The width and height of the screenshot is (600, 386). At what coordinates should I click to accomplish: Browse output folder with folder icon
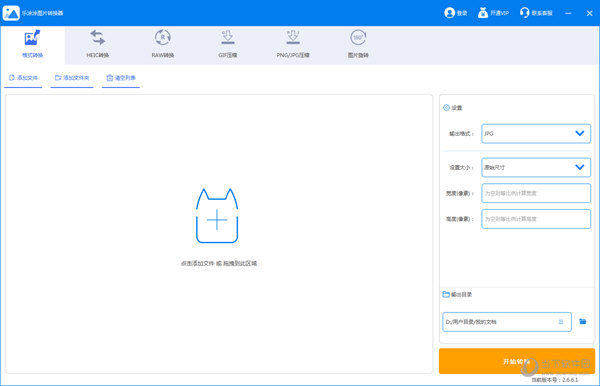[582, 321]
